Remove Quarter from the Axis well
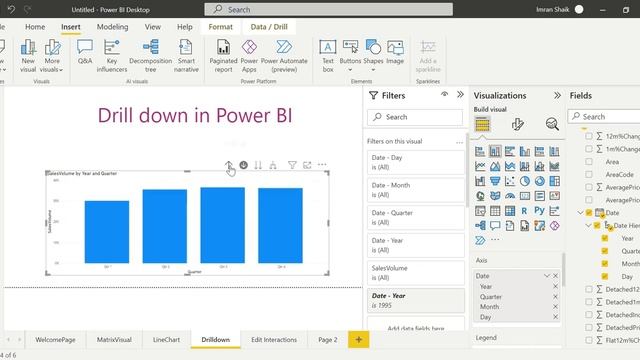 click(x=555, y=297)
